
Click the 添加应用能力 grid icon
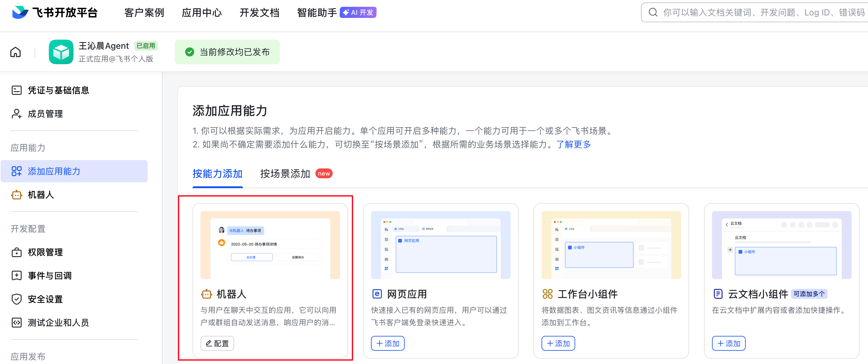16,171
